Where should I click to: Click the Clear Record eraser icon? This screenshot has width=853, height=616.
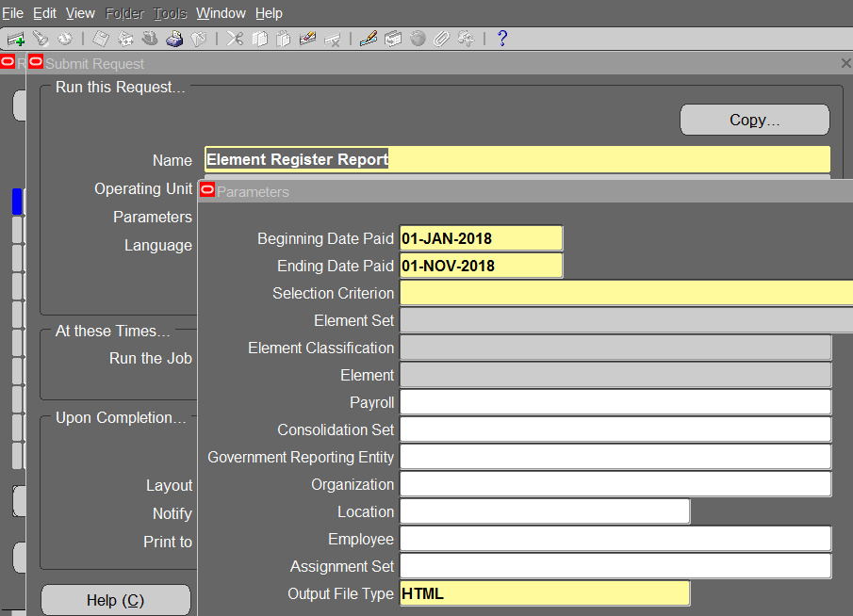(307, 39)
